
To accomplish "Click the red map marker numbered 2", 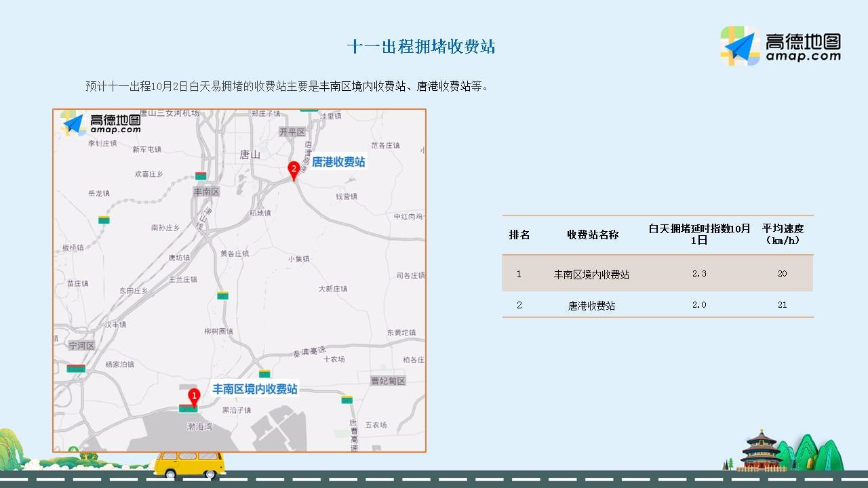I will pyautogui.click(x=294, y=169).
